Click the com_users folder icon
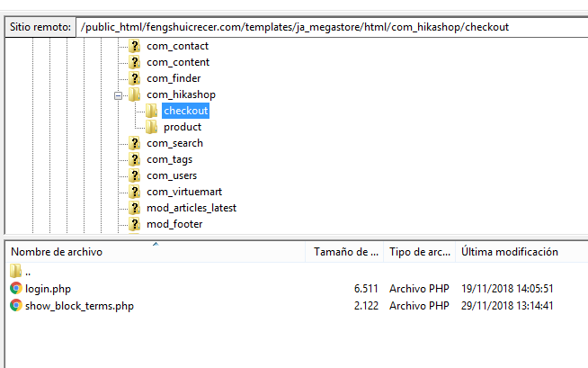Viewport: 588px width, 368px height. coord(134,175)
